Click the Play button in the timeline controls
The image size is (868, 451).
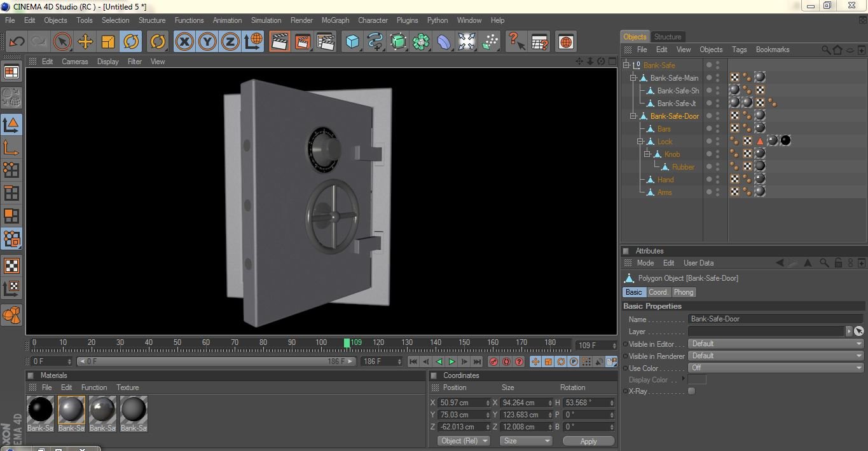451,361
